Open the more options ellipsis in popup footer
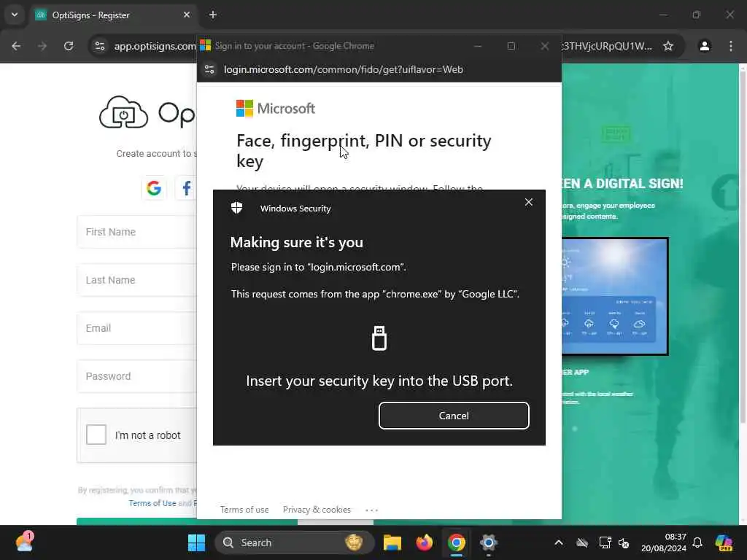This screenshot has width=747, height=560. point(371,510)
